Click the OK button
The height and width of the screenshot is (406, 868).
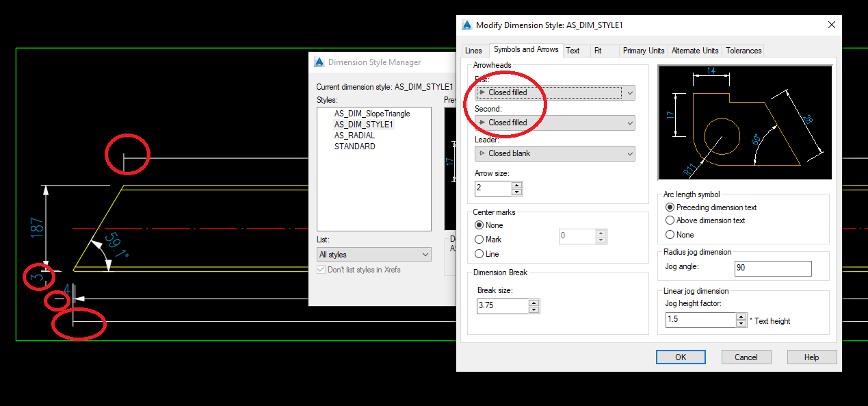click(x=681, y=357)
